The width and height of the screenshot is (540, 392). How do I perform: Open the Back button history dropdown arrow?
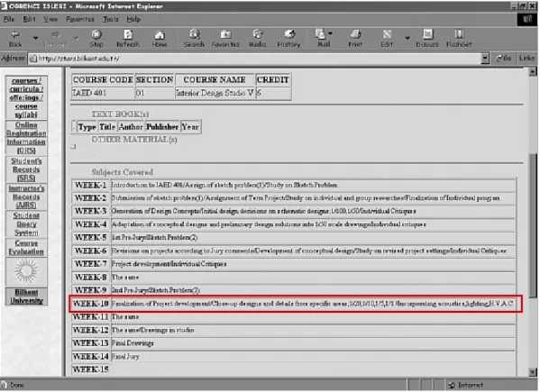click(x=35, y=38)
